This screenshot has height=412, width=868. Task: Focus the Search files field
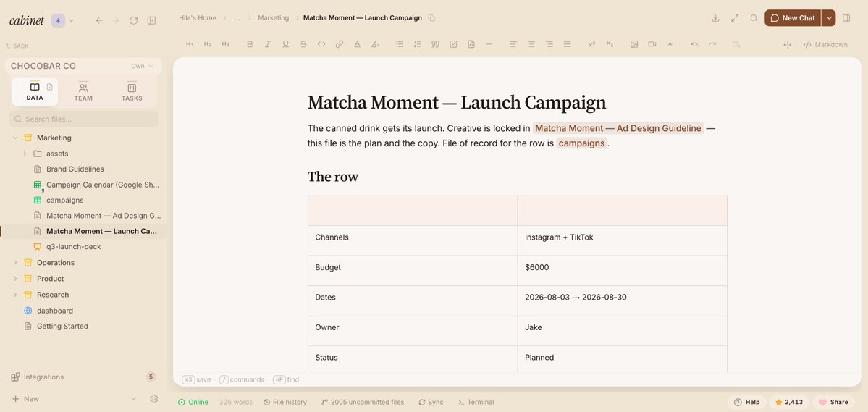click(x=83, y=119)
